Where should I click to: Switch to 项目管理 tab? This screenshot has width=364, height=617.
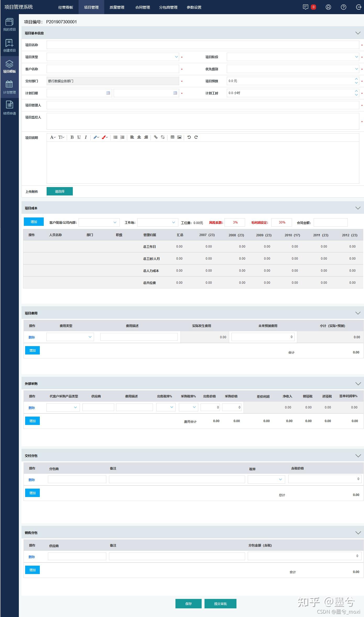91,7
